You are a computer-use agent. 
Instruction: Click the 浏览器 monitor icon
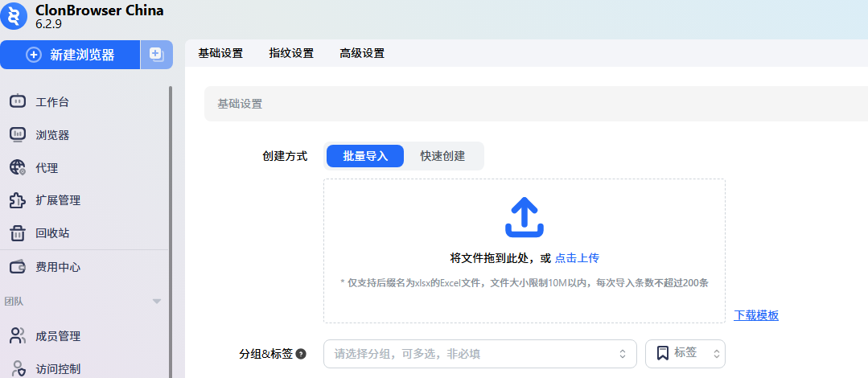18,134
